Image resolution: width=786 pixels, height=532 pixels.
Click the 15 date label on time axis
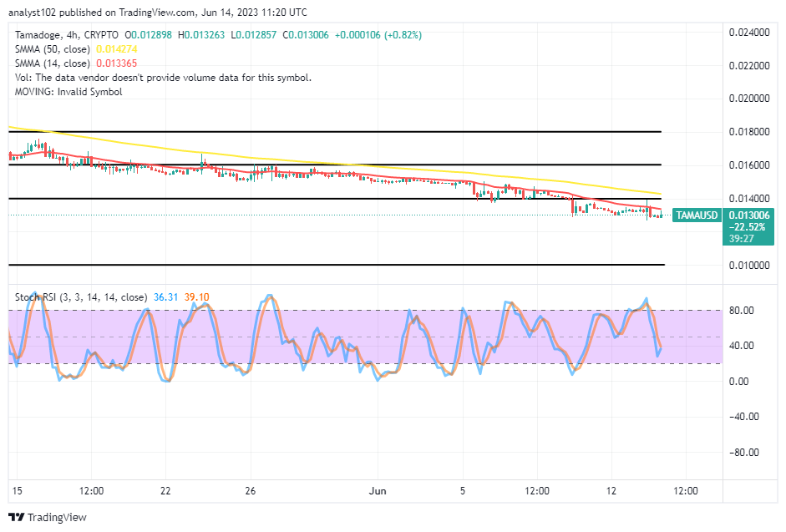pos(17,491)
